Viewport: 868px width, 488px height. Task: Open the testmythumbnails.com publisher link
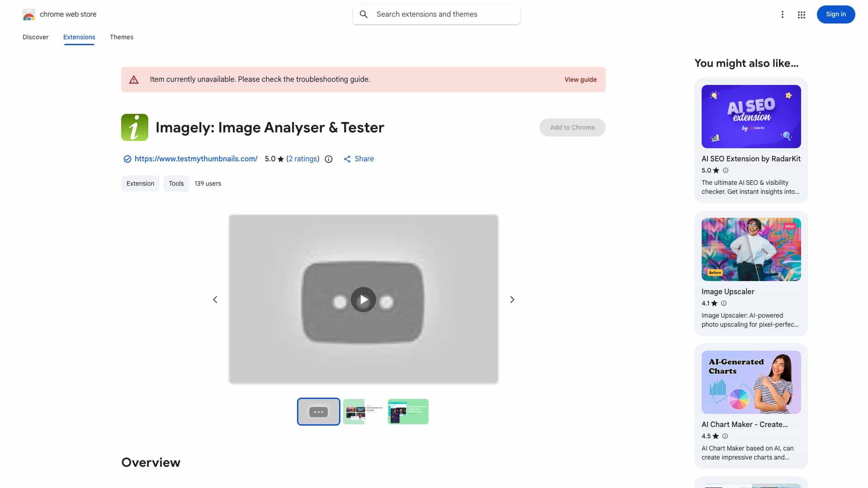[x=196, y=159]
